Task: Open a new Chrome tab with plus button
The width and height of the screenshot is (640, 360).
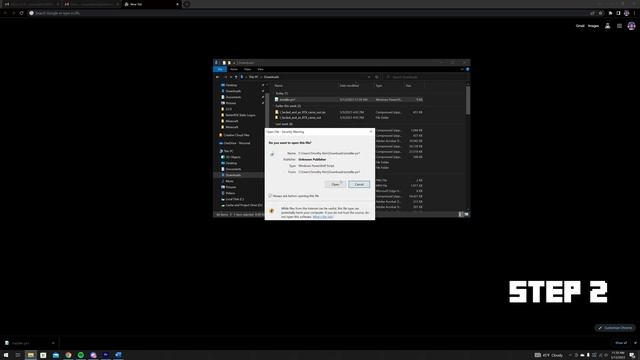Action: coord(187,4)
